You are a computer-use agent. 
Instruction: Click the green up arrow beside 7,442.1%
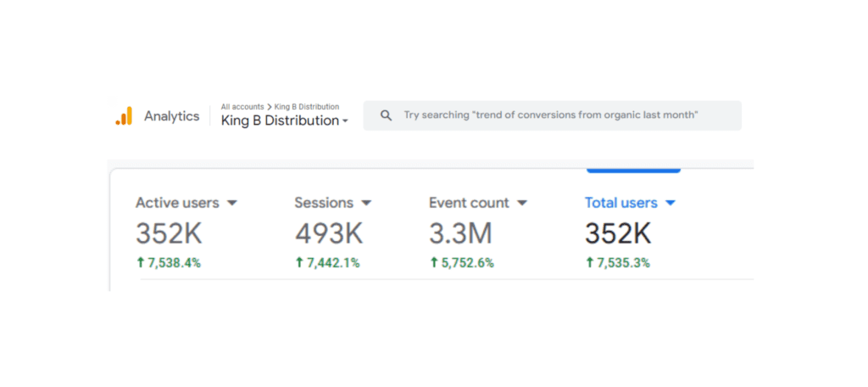[299, 263]
